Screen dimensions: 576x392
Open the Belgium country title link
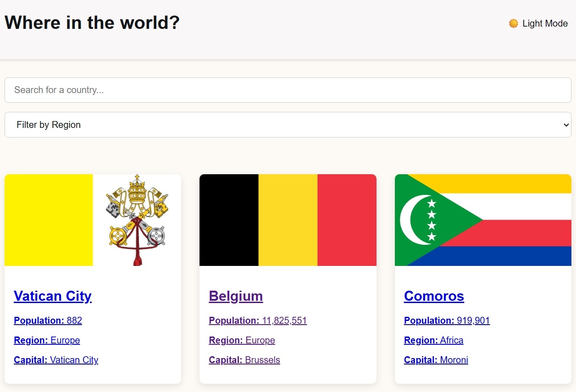click(x=236, y=296)
